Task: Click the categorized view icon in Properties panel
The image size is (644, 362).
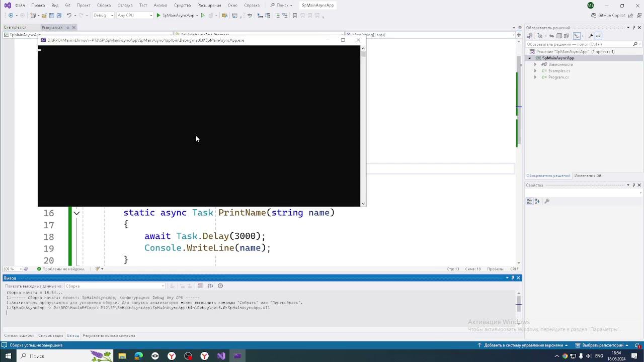Action: [529, 201]
